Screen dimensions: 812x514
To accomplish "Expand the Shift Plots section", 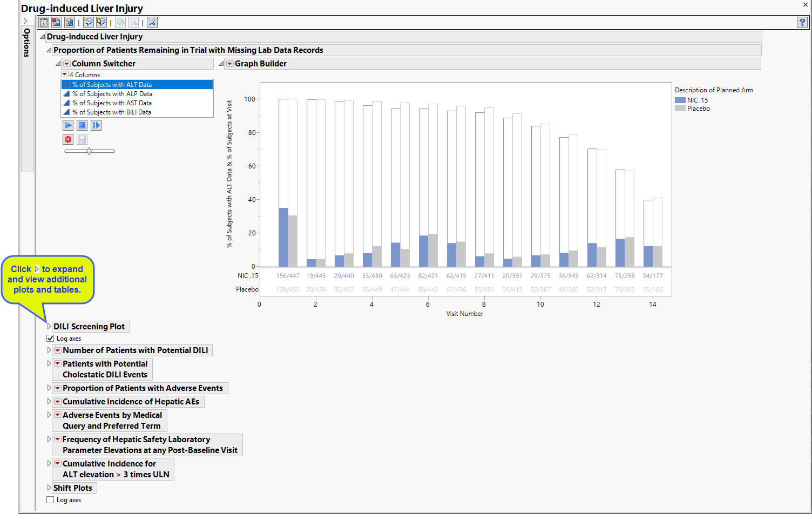I will [x=49, y=488].
